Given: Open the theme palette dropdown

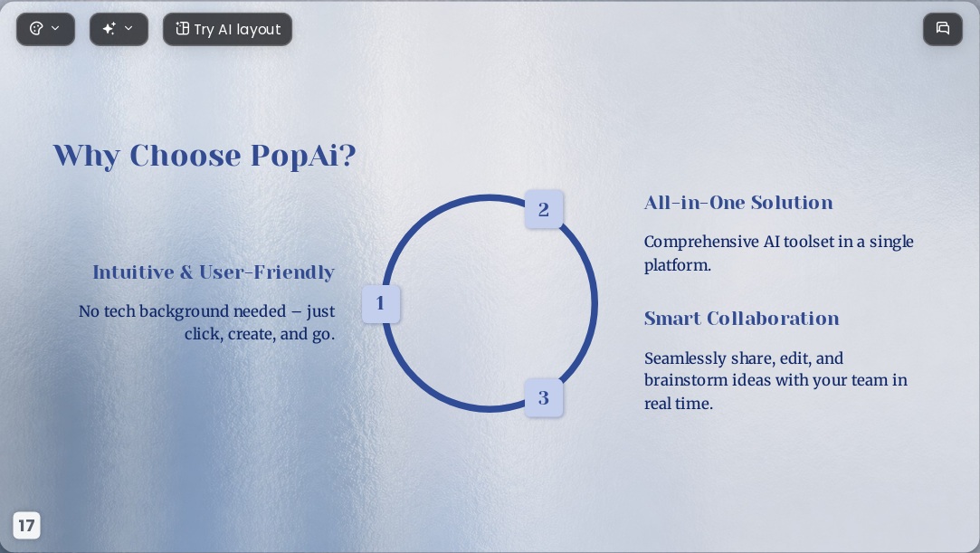Looking at the screenshot, I should [45, 29].
